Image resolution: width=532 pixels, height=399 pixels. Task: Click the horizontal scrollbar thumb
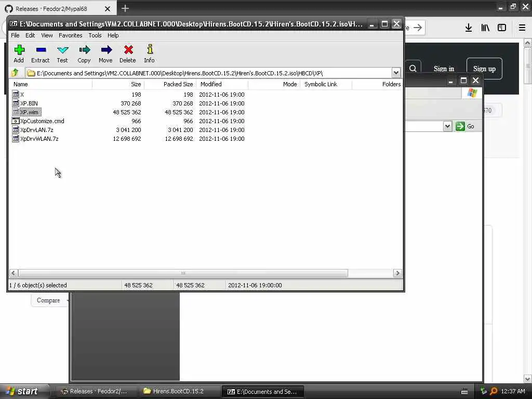[183, 273]
